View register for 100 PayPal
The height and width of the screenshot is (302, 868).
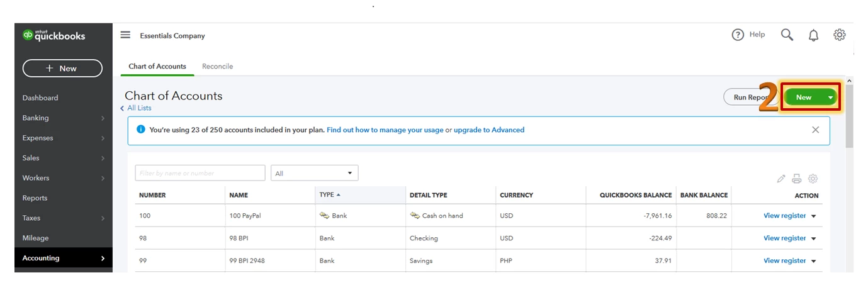click(784, 215)
